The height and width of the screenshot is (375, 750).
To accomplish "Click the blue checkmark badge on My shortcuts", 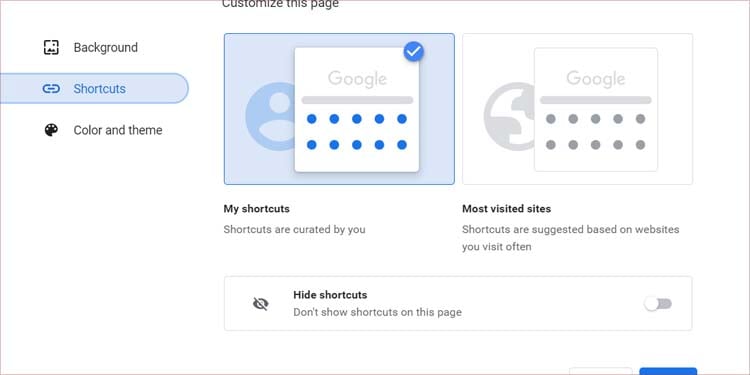I will tap(413, 52).
